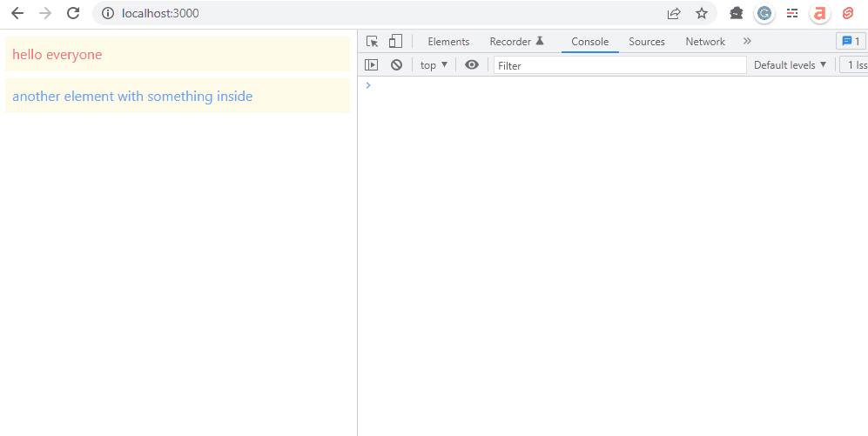Click 'another element with something inside' text
Screen dimensions: 868x436
coord(132,97)
